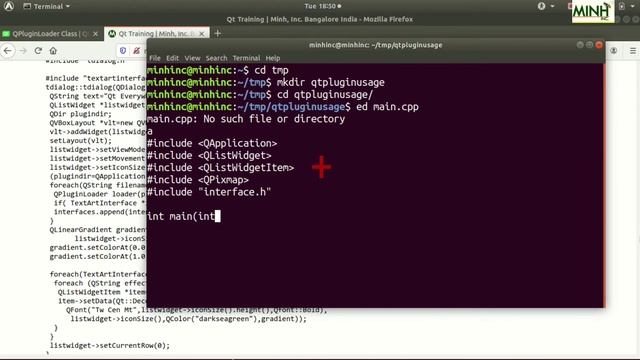
Task: Click the 'mkdir qtpluginusage' command line
Action: [266, 82]
